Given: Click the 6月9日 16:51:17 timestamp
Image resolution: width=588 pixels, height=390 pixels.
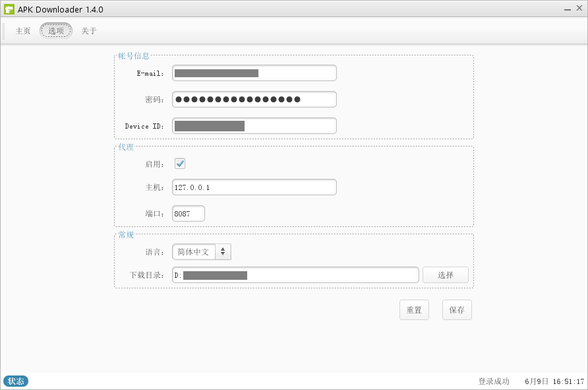Looking at the screenshot, I should 554,381.
